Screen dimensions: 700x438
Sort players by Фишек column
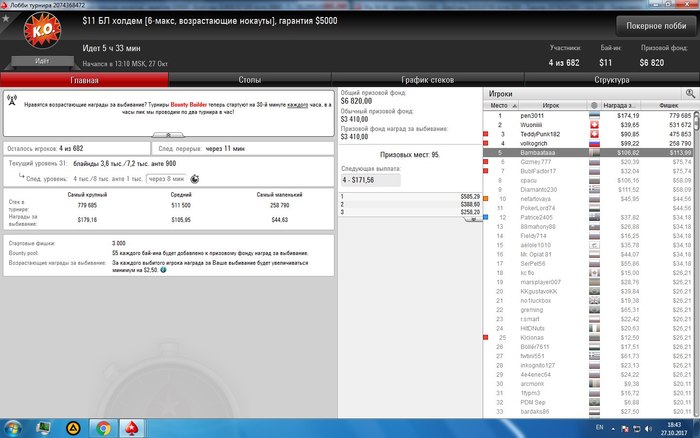pyautogui.click(x=667, y=105)
